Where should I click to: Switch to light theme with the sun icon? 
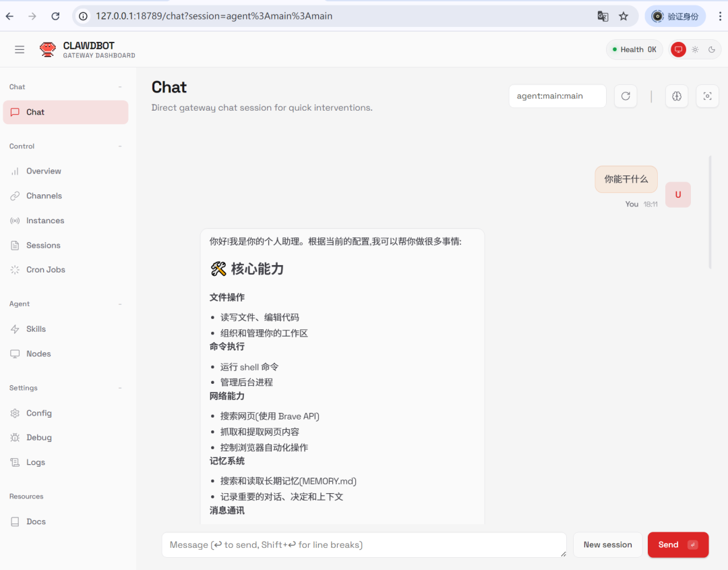pos(695,49)
